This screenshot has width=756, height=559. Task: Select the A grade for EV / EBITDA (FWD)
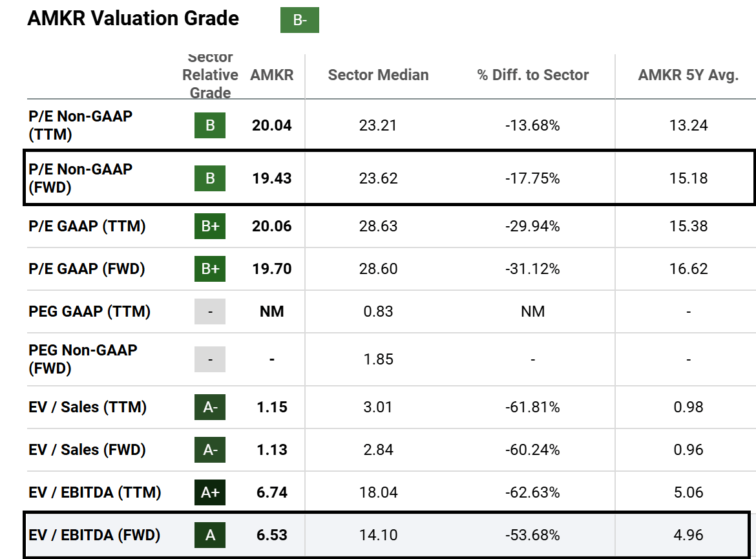209,534
